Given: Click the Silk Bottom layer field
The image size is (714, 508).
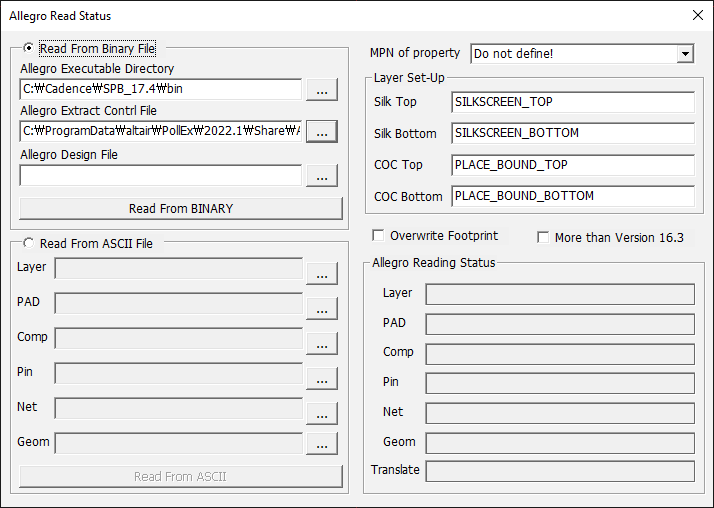Looking at the screenshot, I should (572, 133).
